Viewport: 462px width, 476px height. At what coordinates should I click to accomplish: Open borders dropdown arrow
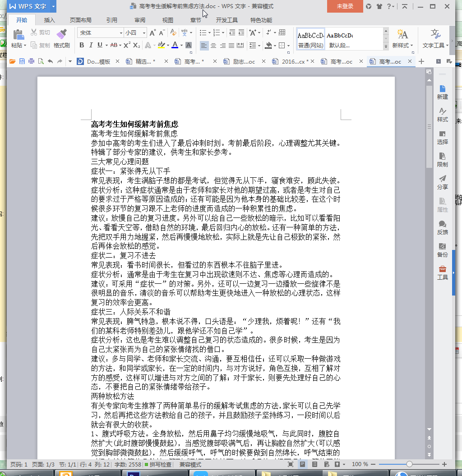[288, 46]
